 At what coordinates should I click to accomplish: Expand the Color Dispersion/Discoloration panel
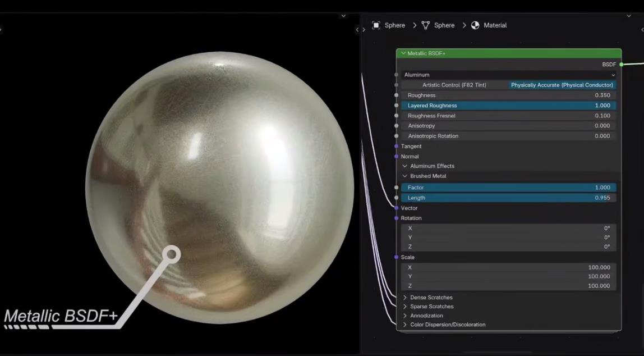(x=405, y=325)
